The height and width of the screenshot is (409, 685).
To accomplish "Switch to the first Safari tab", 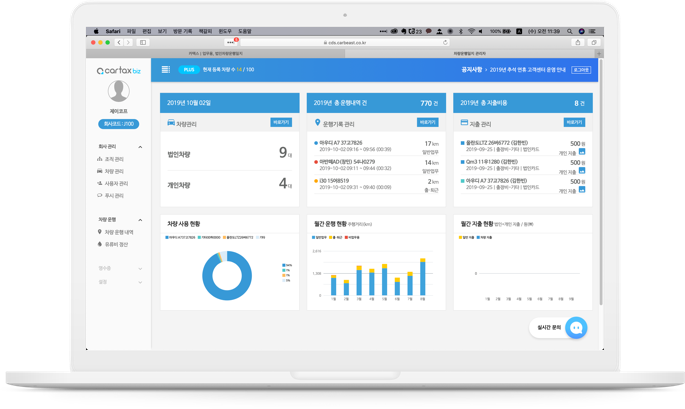I will click(215, 53).
